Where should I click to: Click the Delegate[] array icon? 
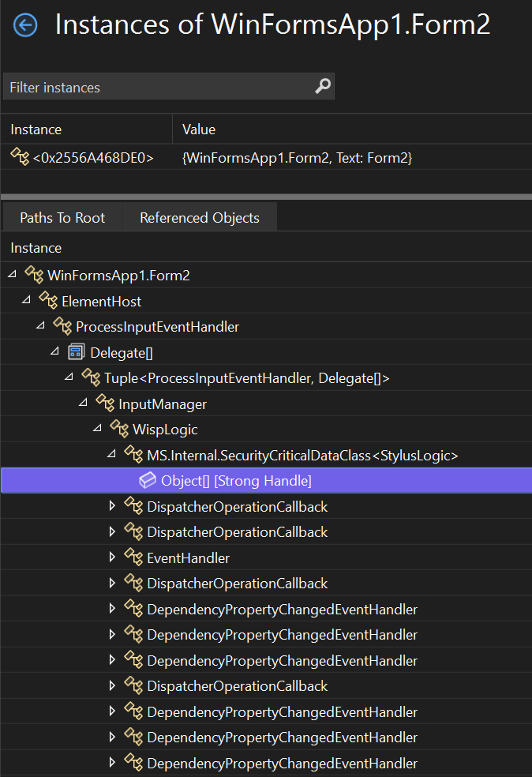(77, 351)
